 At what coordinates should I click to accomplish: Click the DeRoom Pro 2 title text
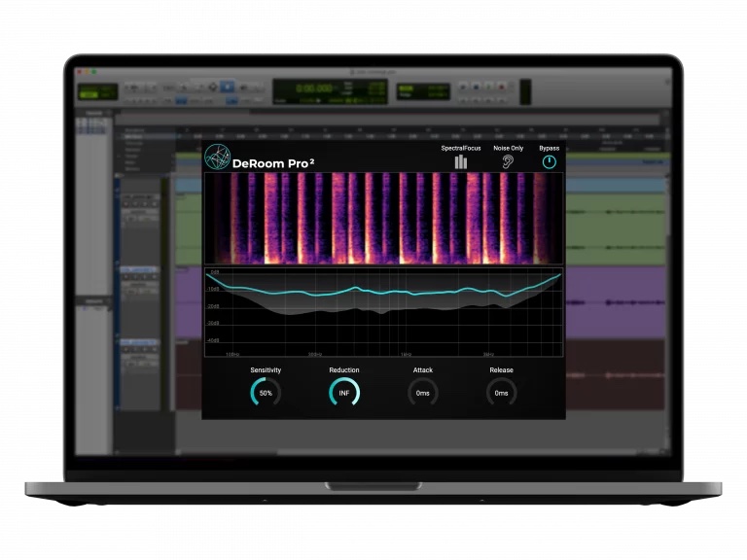(272, 163)
